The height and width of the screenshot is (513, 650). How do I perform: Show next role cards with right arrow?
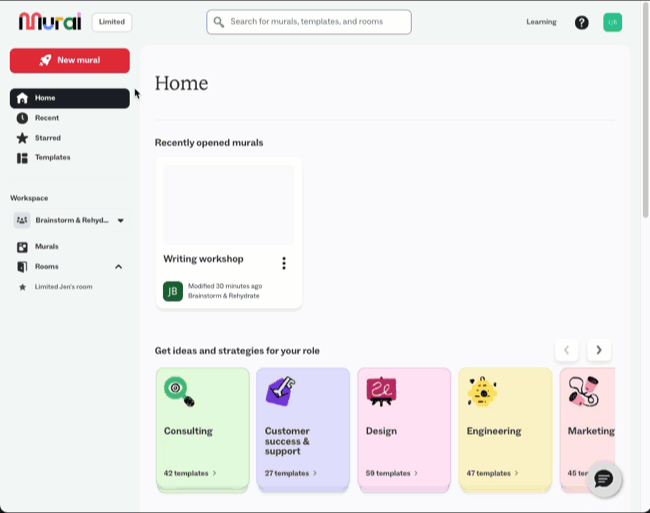pos(599,350)
